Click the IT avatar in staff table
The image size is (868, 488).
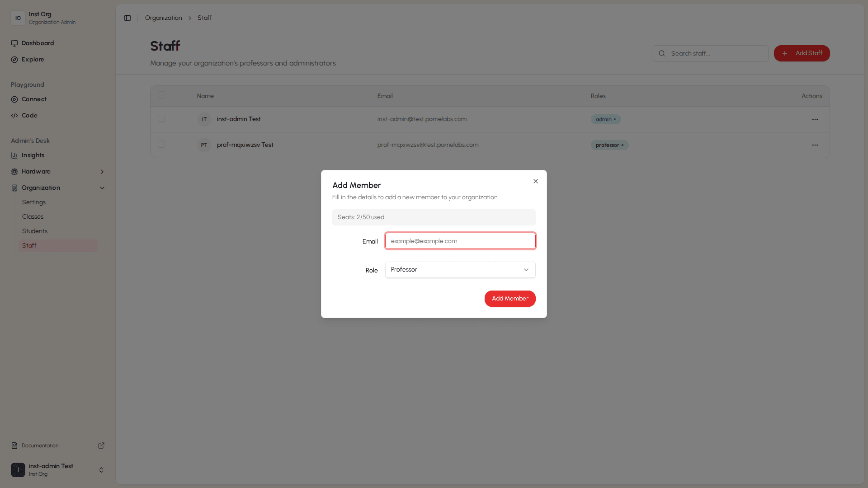[x=204, y=119]
